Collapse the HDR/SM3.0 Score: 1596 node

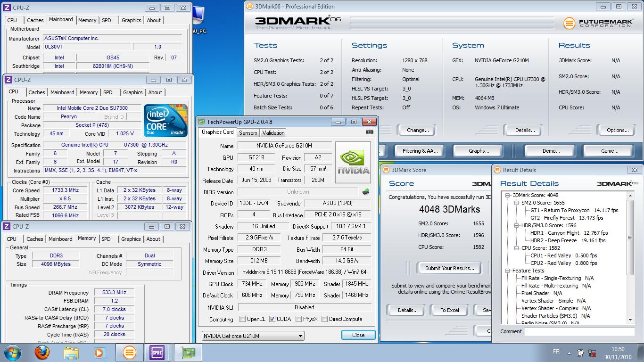click(516, 225)
